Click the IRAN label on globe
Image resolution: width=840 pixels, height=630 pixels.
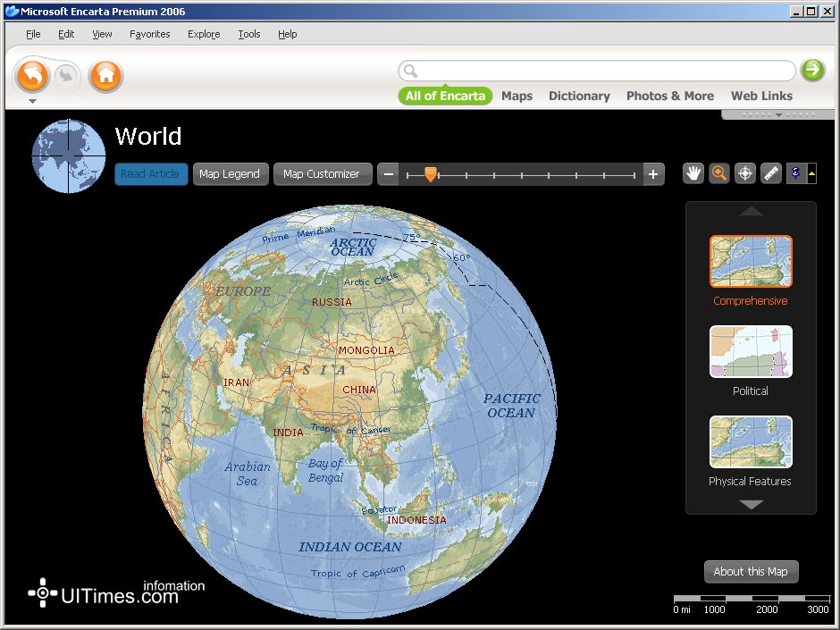coord(236,382)
